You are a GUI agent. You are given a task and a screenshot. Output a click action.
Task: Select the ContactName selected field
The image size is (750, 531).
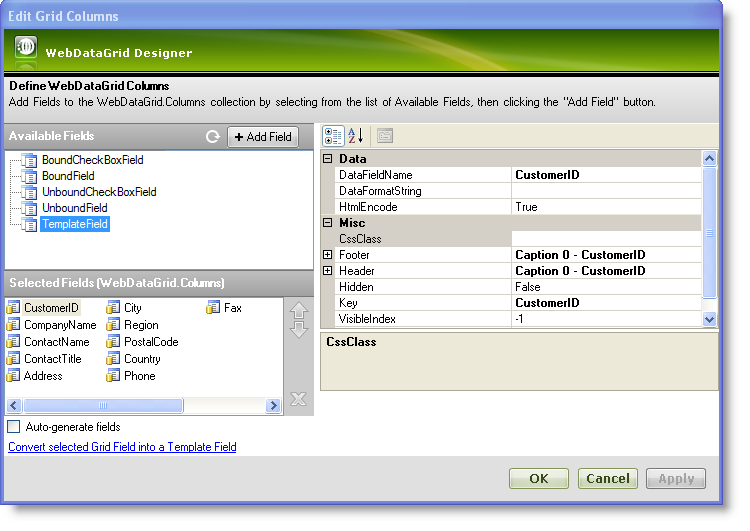coord(56,342)
